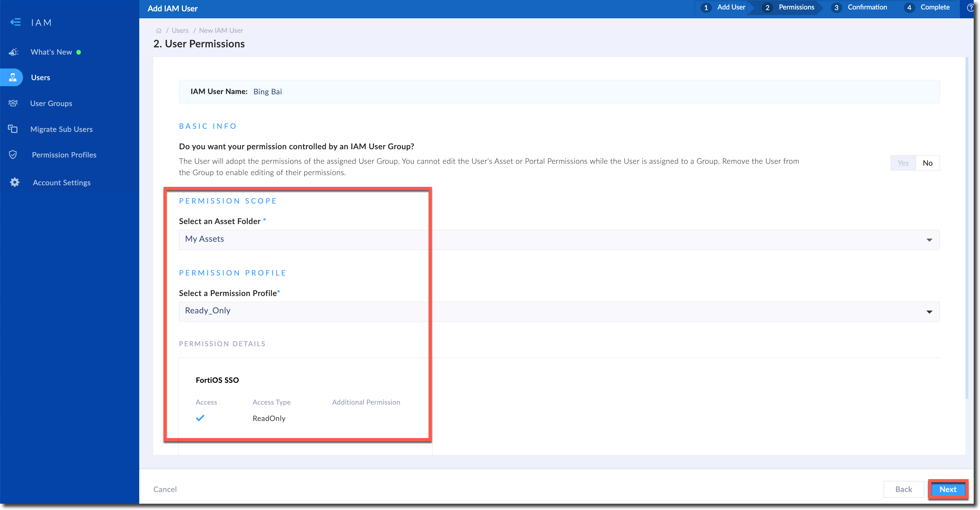980x510 pixels.
Task: Expand the Asset Folder dropdown arrow
Action: 929,240
